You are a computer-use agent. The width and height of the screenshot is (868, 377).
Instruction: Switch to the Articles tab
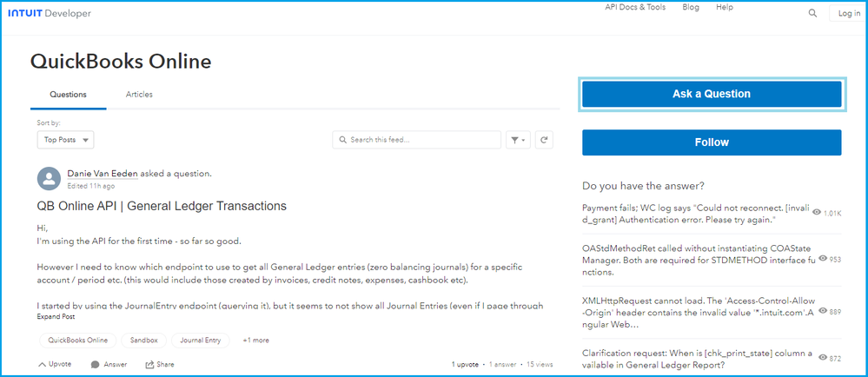click(139, 94)
